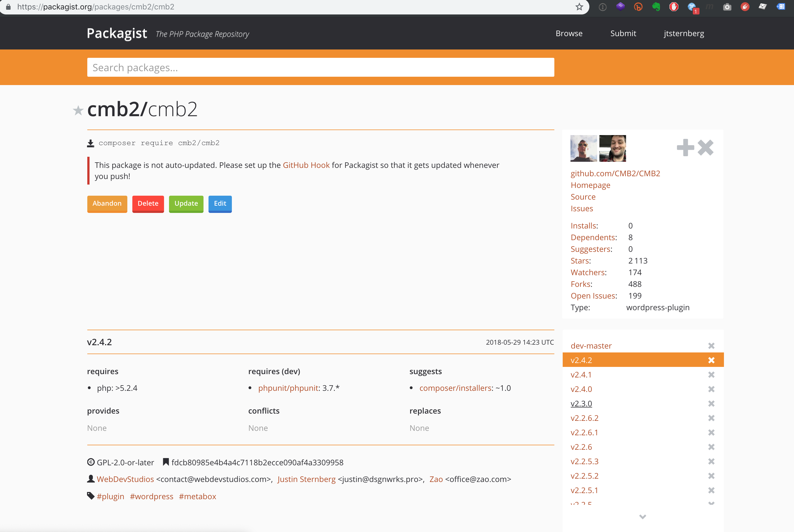The height and width of the screenshot is (532, 794).
Task: Star the cmb2/cmb2 package
Action: click(78, 110)
